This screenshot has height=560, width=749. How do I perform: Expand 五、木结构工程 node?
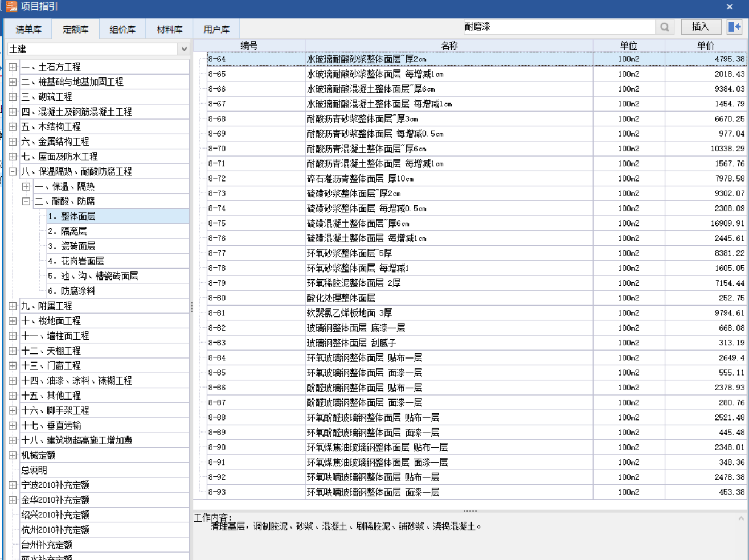pyautogui.click(x=13, y=126)
